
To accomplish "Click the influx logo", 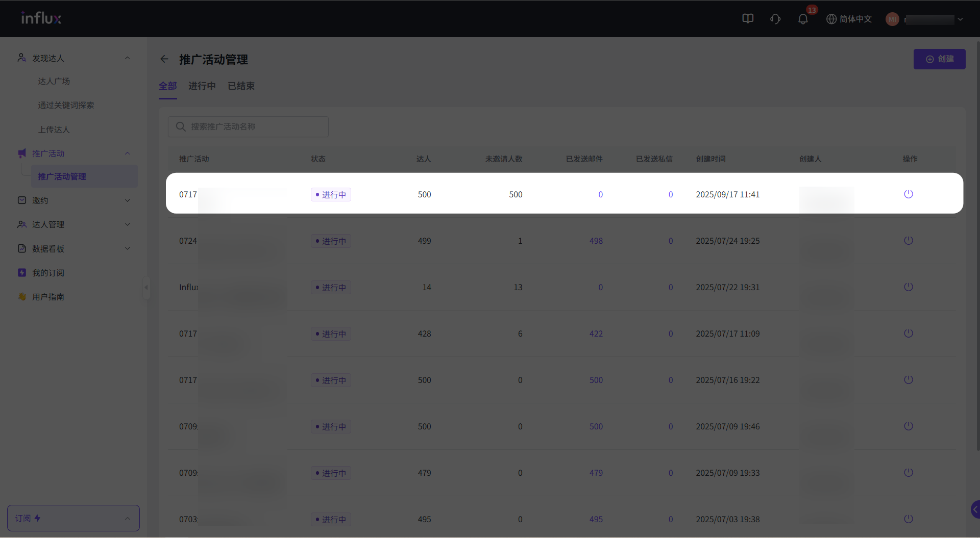I will 41,18.
